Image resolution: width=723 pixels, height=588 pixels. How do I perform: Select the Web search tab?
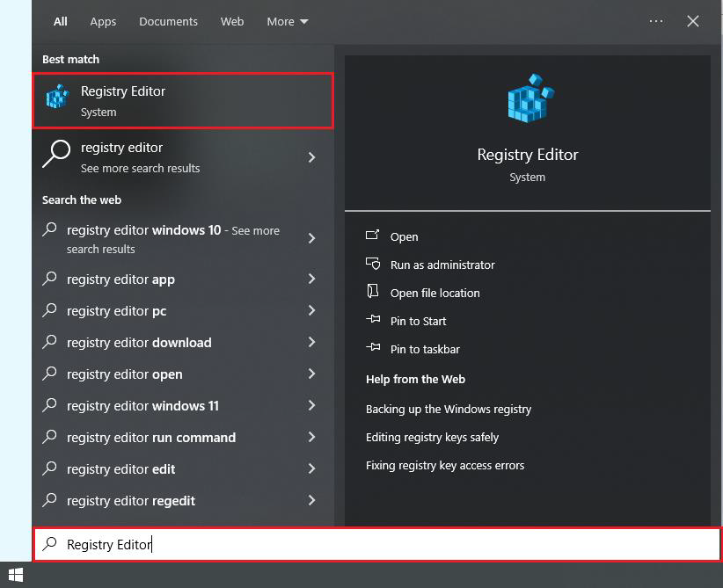[x=232, y=21]
